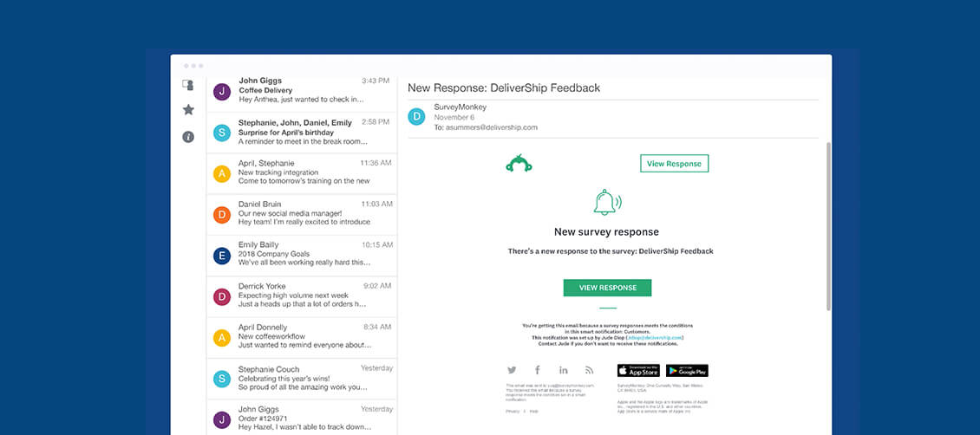Screen dimensions: 980x435
Task: Open the info icon in sidebar
Action: (x=188, y=137)
